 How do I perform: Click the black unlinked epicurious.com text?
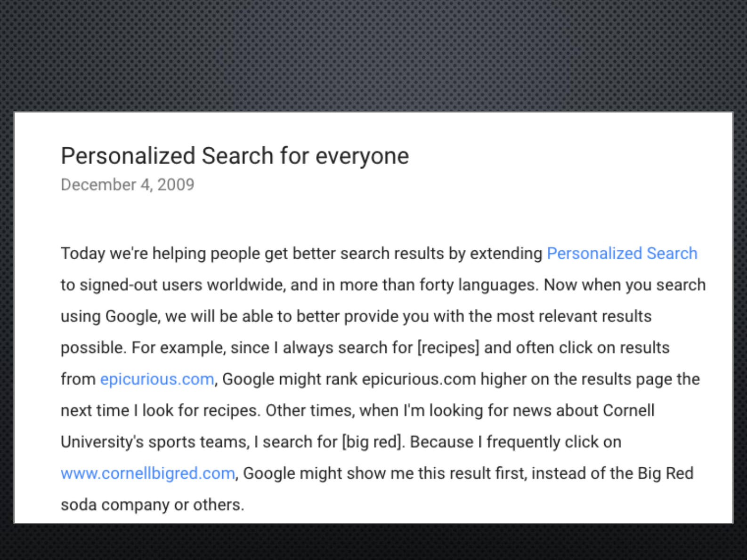click(x=419, y=379)
